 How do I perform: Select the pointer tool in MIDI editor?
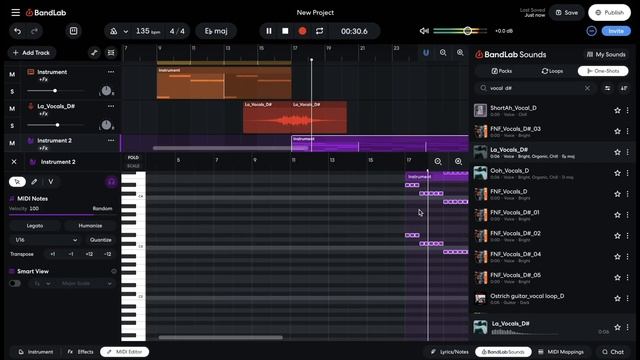pos(17,182)
